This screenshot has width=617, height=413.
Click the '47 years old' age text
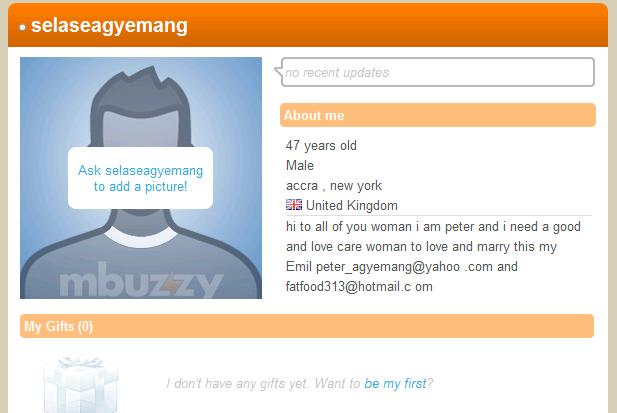pyautogui.click(x=321, y=146)
